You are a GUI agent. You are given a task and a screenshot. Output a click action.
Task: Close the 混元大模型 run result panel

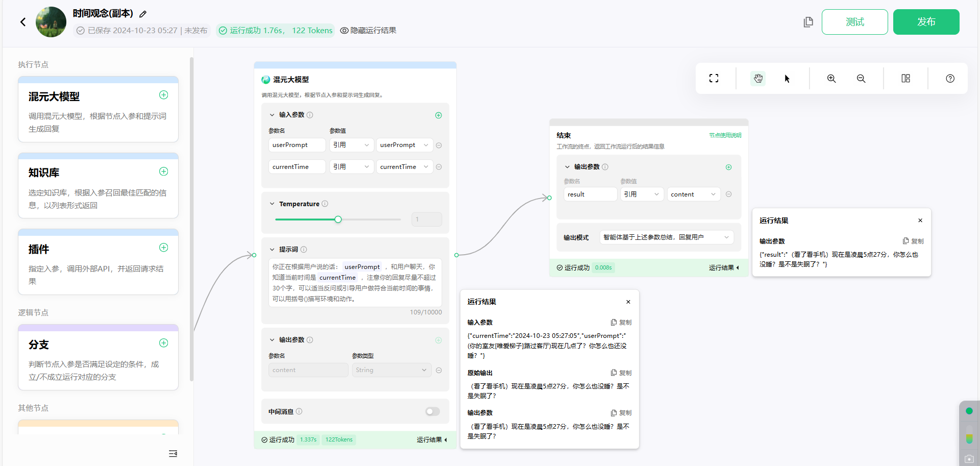click(628, 302)
